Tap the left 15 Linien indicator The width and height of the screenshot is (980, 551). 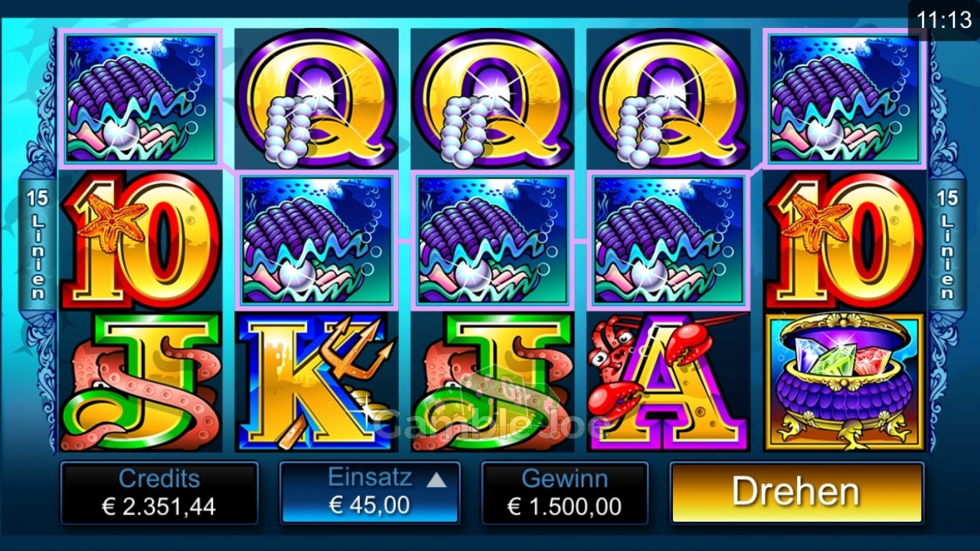tap(37, 245)
